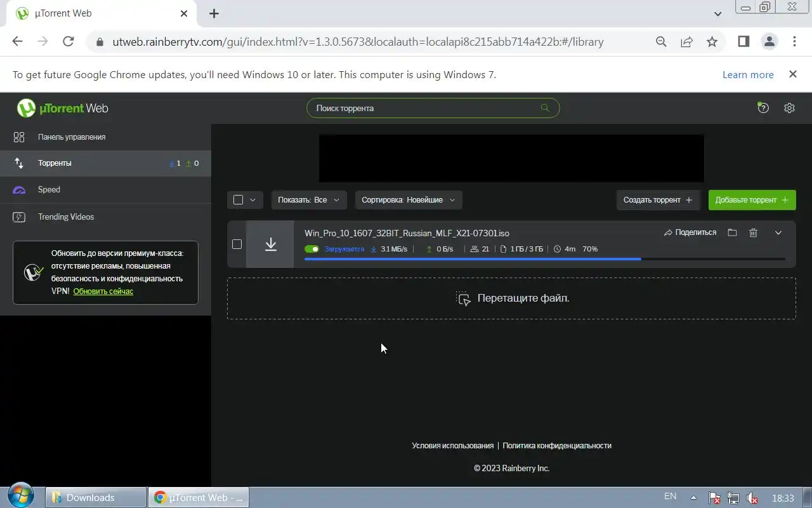
Task: Select the µTorrent Web browser tab
Action: pos(101,13)
